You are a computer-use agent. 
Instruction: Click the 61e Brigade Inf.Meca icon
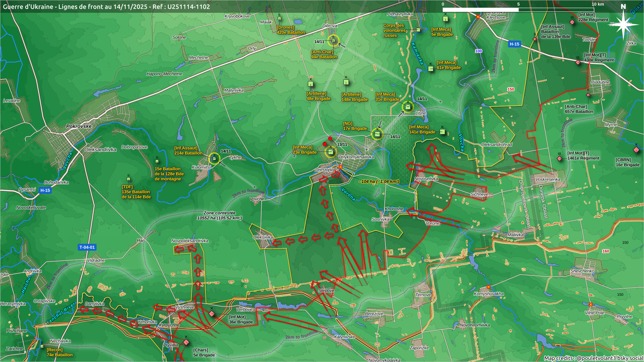click(431, 69)
